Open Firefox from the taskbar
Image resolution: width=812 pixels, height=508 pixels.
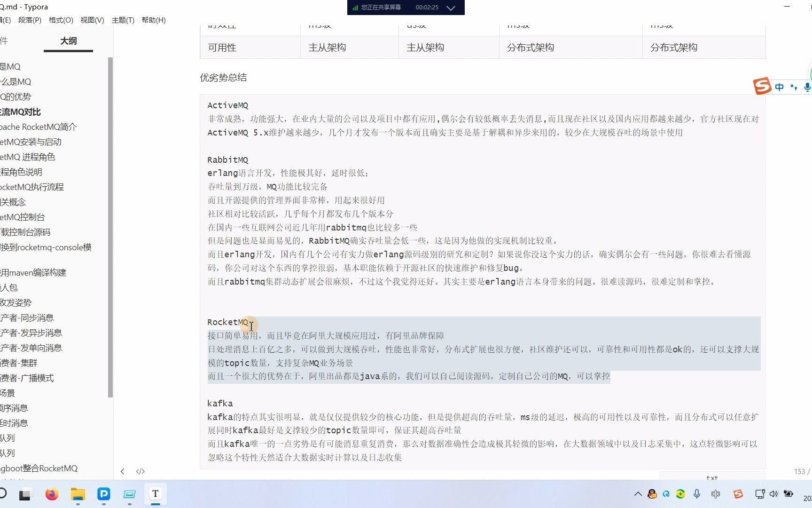52,494
